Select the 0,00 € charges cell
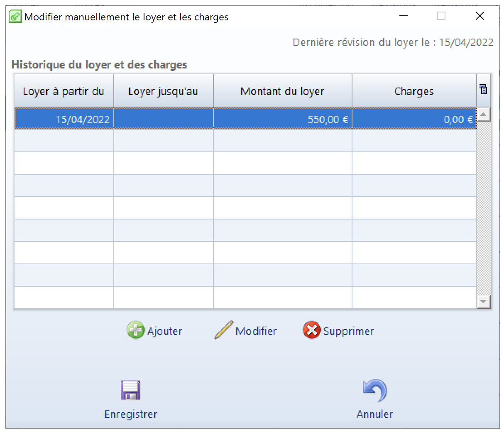Screen dimensions: 504x434 [414, 119]
